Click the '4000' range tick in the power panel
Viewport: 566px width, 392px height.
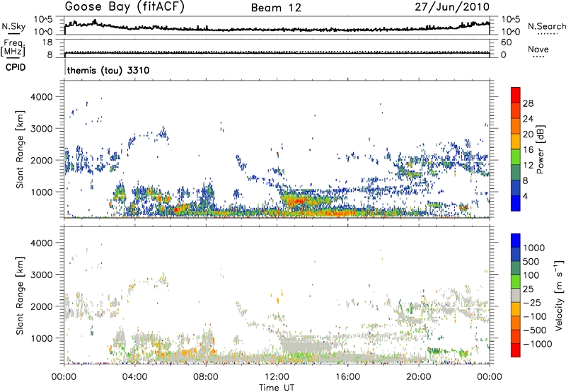point(42,97)
